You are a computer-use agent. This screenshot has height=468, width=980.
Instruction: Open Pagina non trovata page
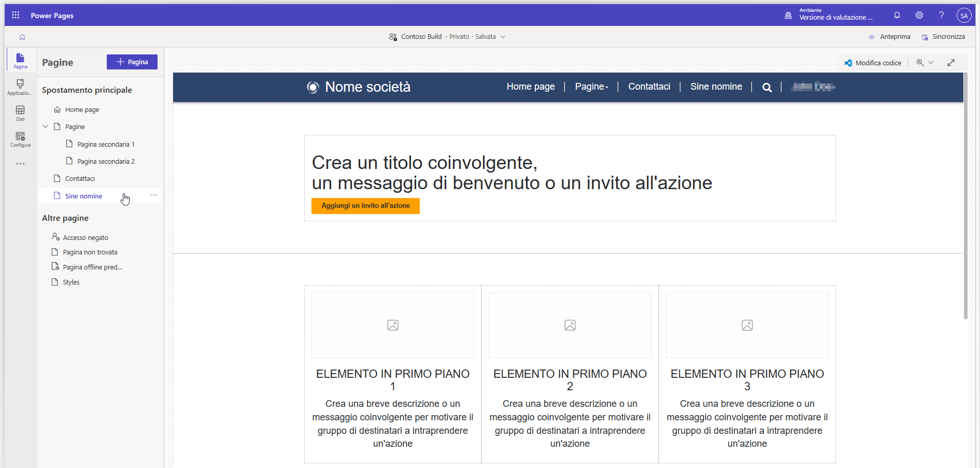(x=90, y=252)
